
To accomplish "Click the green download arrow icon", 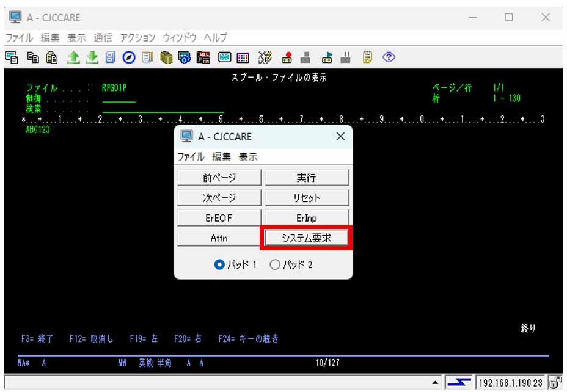I will 92,57.
